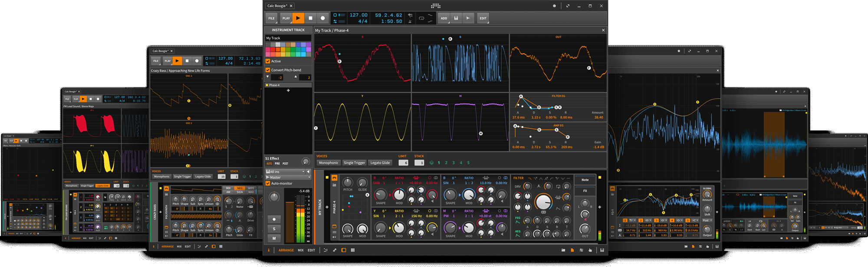Open the FX section of Phase-4
This screenshot has width=868, height=267.
(x=585, y=191)
